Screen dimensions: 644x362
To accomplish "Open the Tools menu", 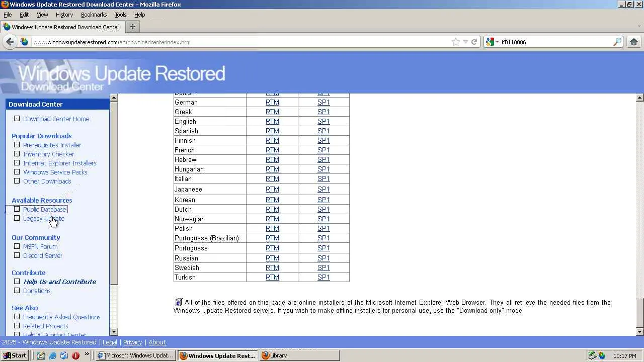I will pyautogui.click(x=121, y=15).
